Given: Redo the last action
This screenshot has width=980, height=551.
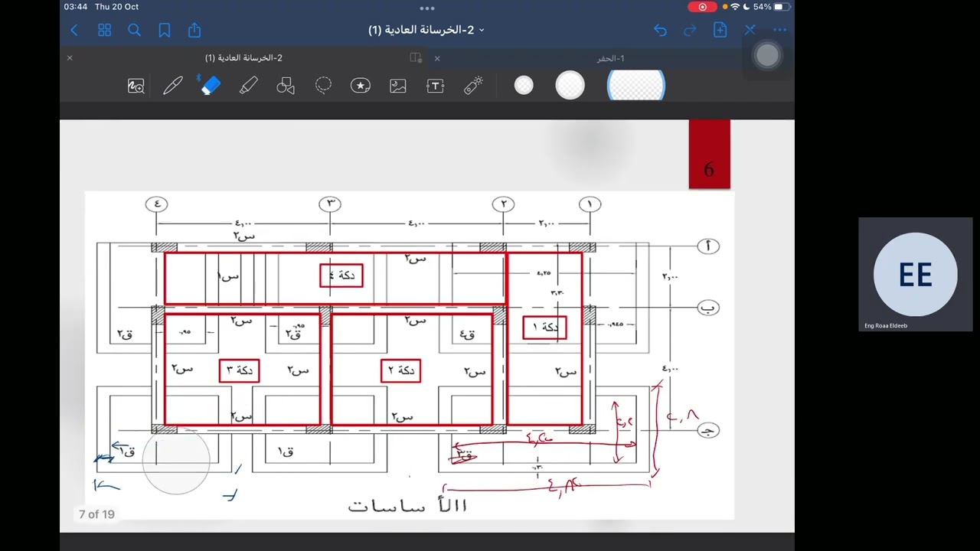Looking at the screenshot, I should (690, 30).
